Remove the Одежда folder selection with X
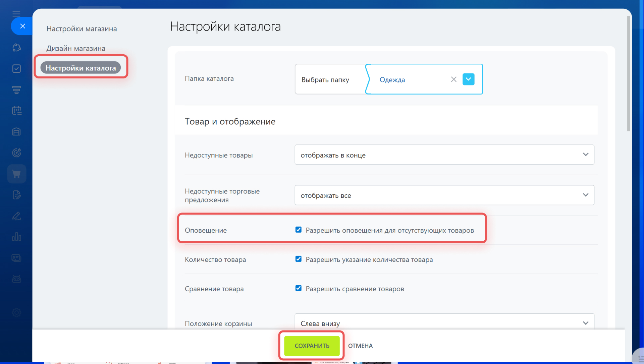 [x=453, y=79]
